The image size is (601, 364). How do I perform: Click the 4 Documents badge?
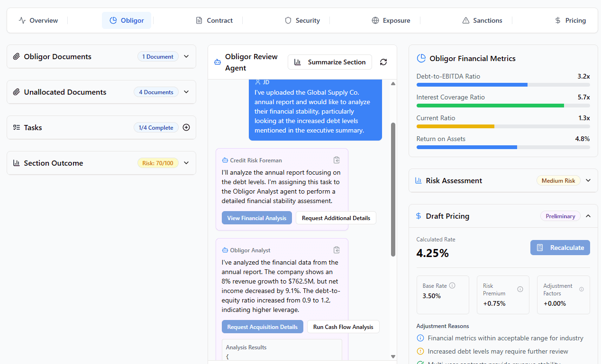[x=156, y=92]
